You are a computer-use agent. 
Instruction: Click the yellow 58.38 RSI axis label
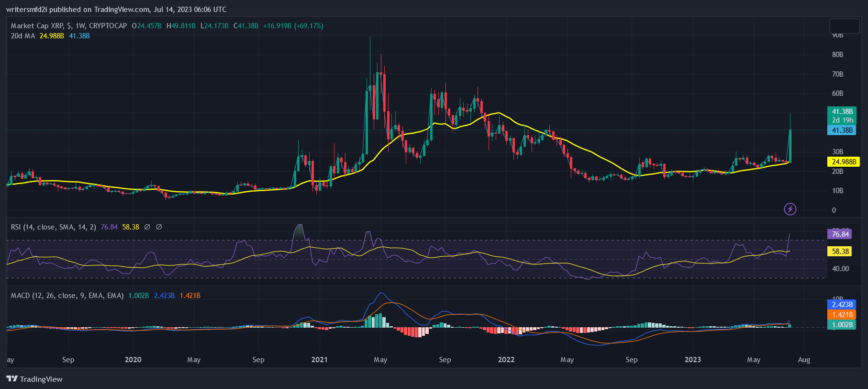(840, 252)
